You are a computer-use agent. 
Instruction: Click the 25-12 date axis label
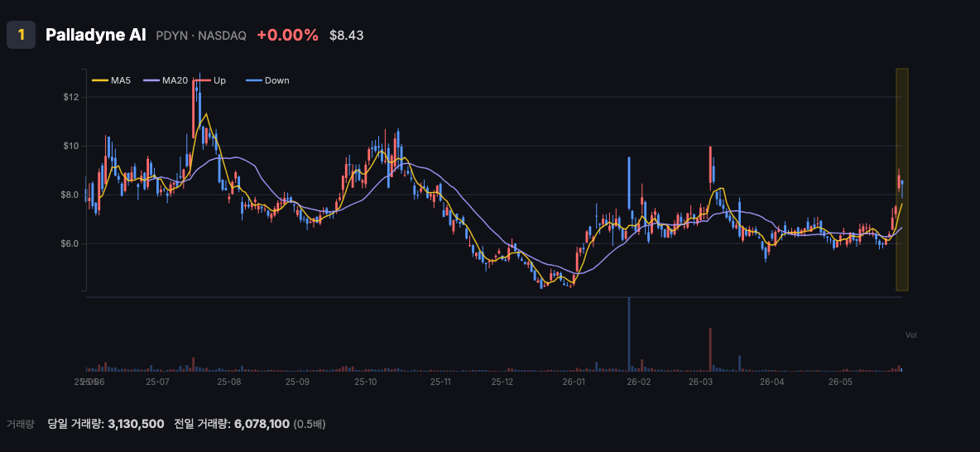[x=502, y=382]
